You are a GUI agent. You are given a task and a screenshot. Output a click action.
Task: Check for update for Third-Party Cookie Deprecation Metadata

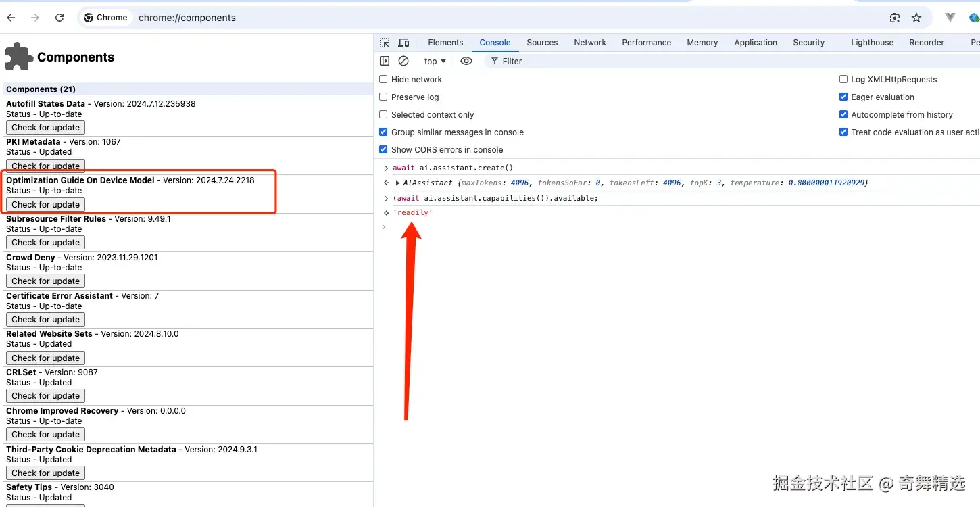(45, 473)
